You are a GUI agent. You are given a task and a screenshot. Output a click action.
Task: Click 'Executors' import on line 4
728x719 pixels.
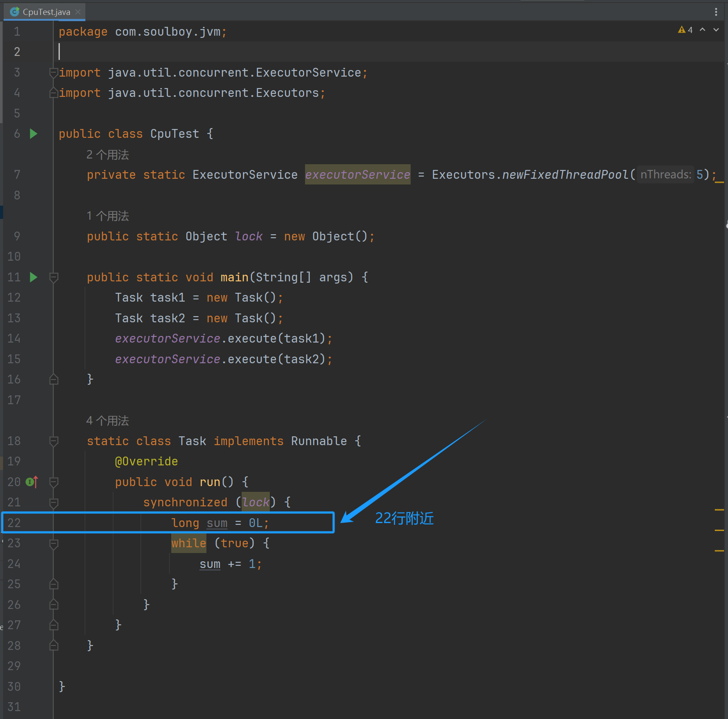[x=287, y=93]
